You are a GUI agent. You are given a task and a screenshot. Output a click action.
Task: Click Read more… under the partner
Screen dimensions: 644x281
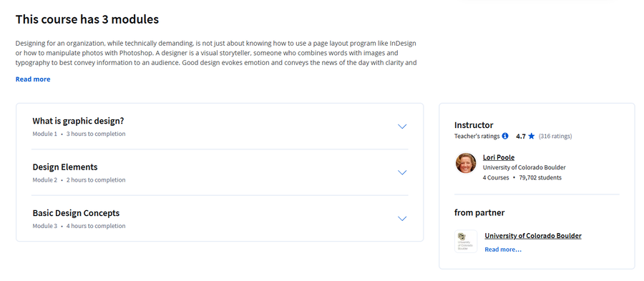(503, 250)
